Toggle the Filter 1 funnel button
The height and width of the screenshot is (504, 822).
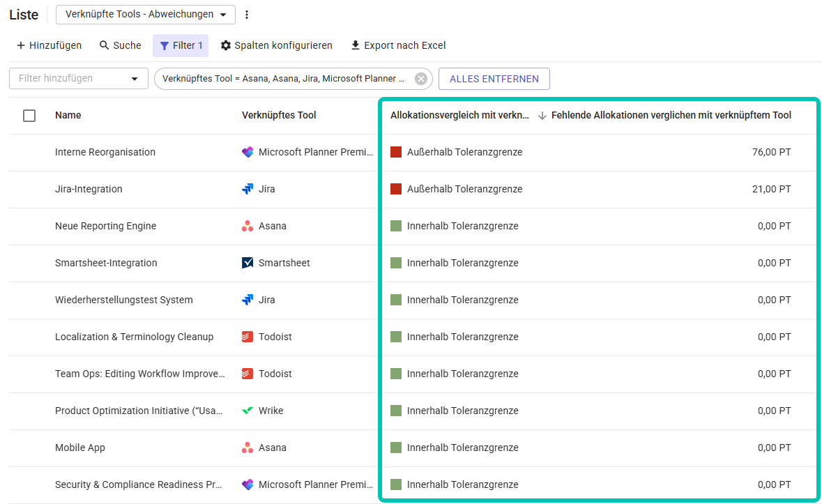click(181, 45)
